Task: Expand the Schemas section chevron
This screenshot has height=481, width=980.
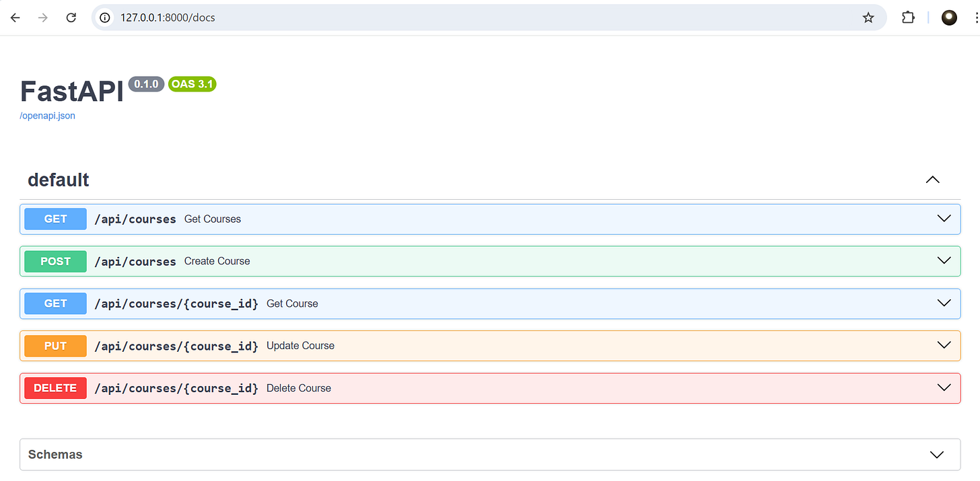Action: (936, 455)
